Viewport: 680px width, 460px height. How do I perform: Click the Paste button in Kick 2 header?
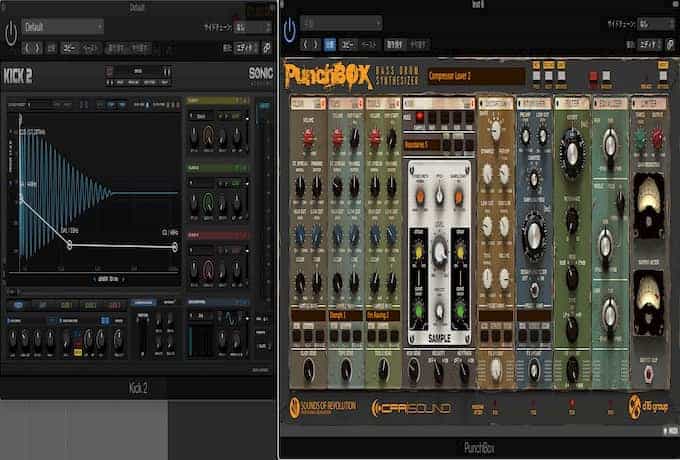click(91, 48)
